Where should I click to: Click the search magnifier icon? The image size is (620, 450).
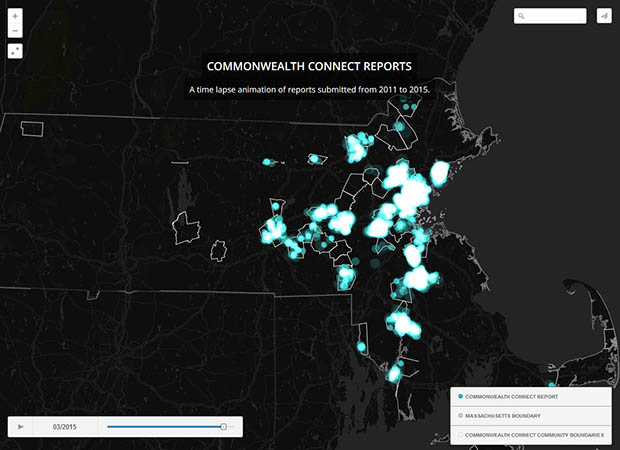tap(522, 16)
